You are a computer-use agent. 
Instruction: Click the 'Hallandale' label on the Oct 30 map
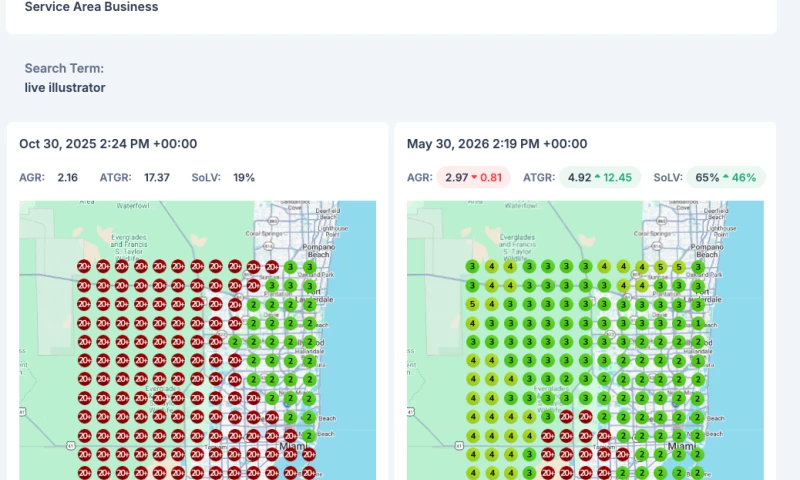tap(310, 351)
